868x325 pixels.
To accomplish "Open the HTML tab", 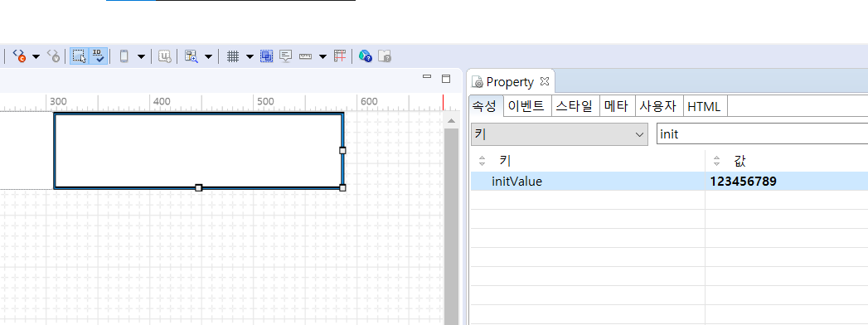I will (x=705, y=106).
